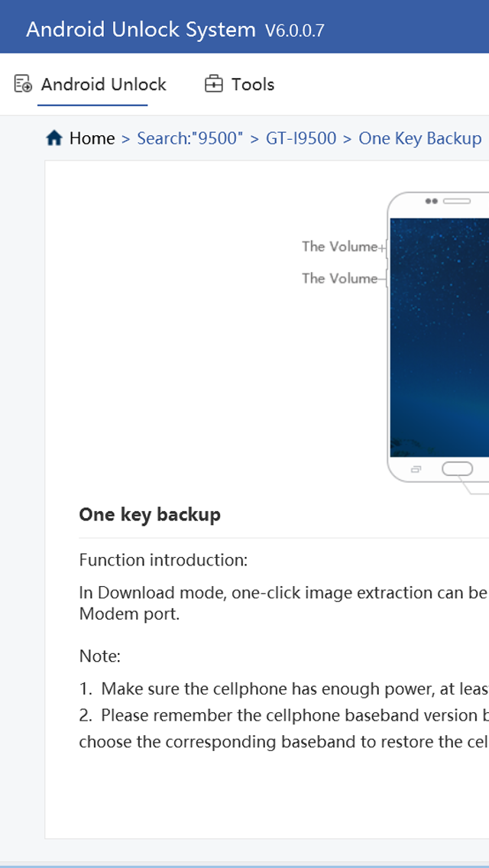Return to Search:"9500" results breadcrumb
Image resolution: width=489 pixels, height=868 pixels.
[x=189, y=138]
